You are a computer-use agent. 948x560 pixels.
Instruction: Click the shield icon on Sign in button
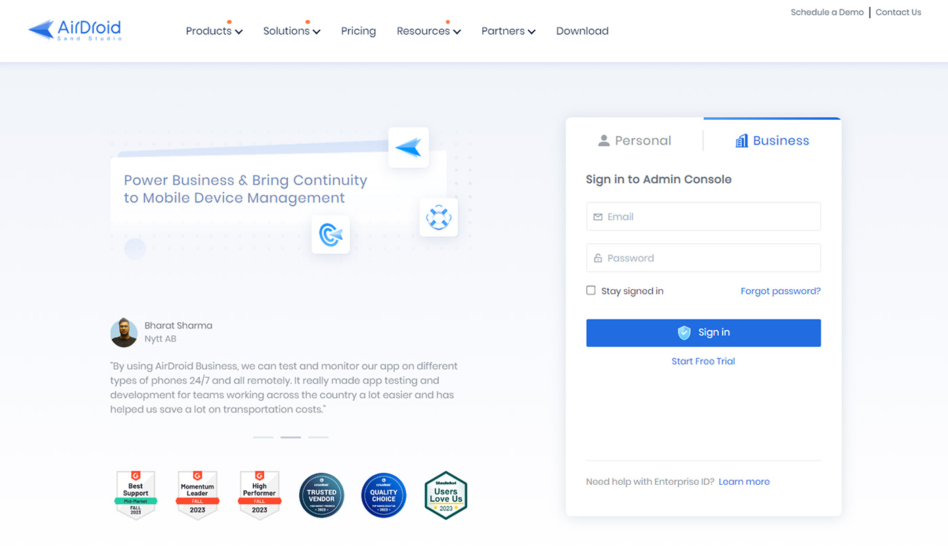pos(685,332)
